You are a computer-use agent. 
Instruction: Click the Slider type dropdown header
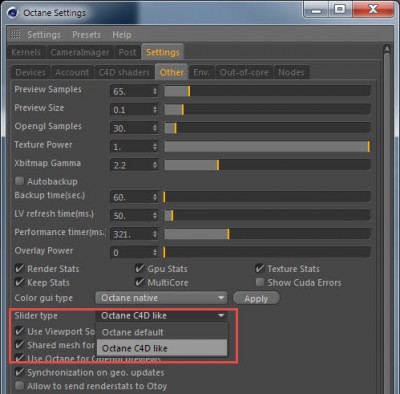pyautogui.click(x=162, y=316)
